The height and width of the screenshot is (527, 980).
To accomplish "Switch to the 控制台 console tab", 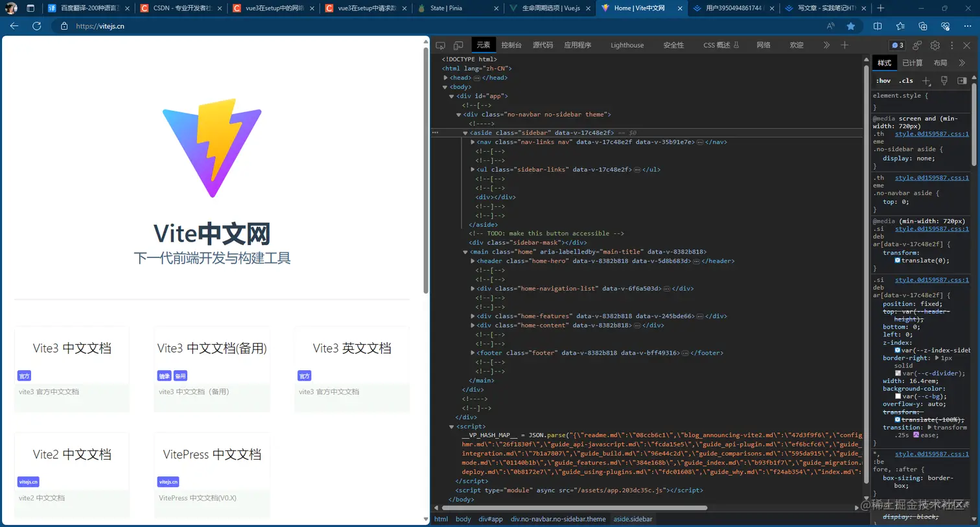I will coord(510,45).
